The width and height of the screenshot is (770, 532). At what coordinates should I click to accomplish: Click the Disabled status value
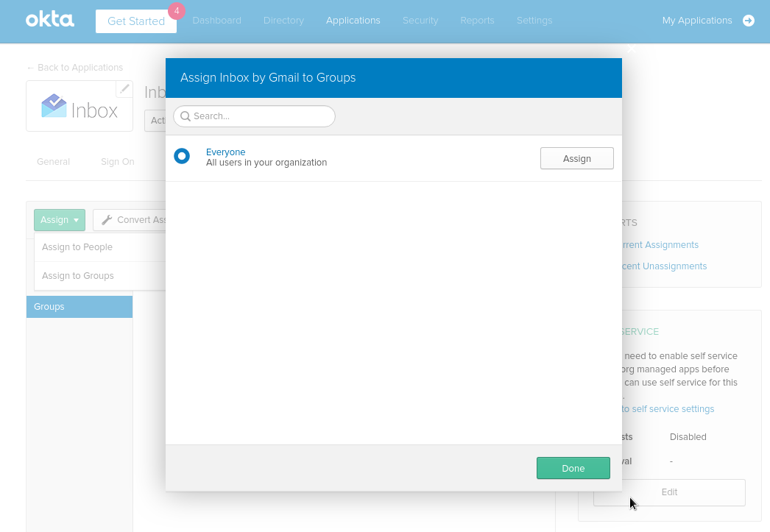688,437
